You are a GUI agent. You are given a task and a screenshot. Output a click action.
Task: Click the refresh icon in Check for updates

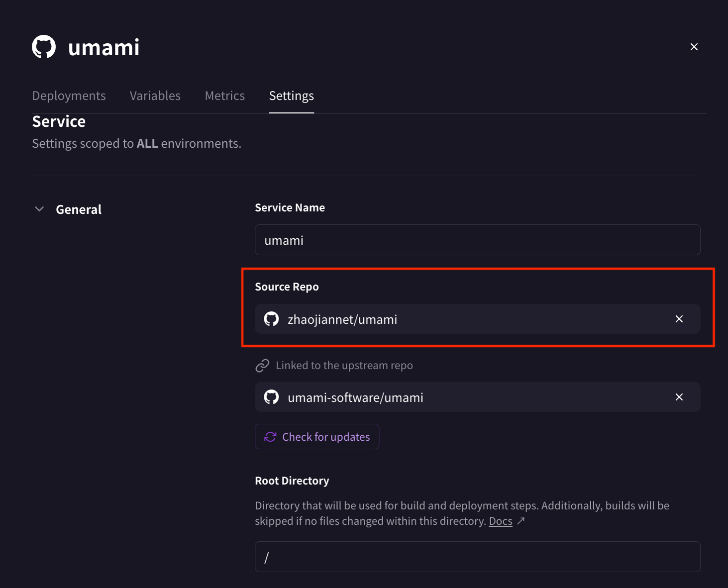[x=270, y=437]
